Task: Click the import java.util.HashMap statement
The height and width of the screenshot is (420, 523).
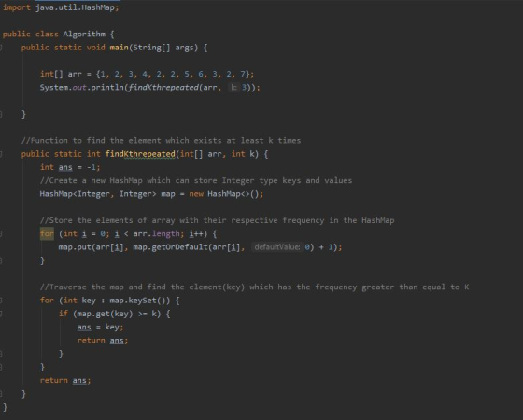Action: (x=61, y=7)
